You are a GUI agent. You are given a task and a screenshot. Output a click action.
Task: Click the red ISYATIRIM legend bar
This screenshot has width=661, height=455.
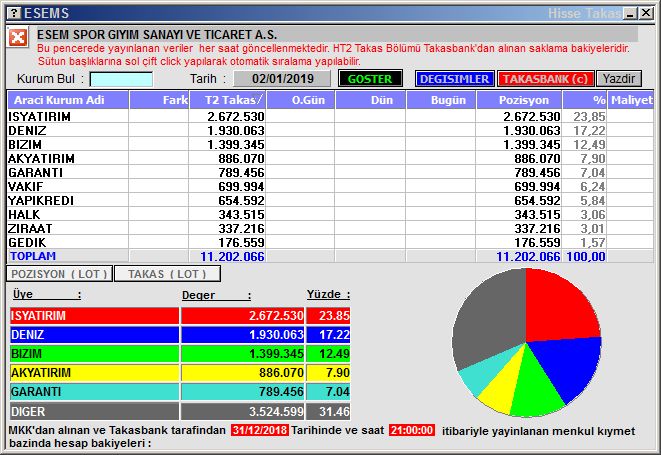94,315
